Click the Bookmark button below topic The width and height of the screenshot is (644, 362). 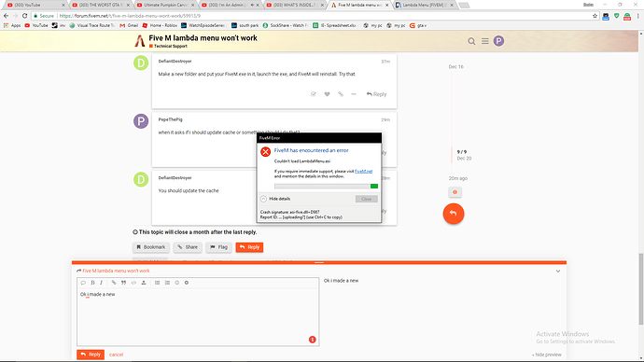click(150, 247)
